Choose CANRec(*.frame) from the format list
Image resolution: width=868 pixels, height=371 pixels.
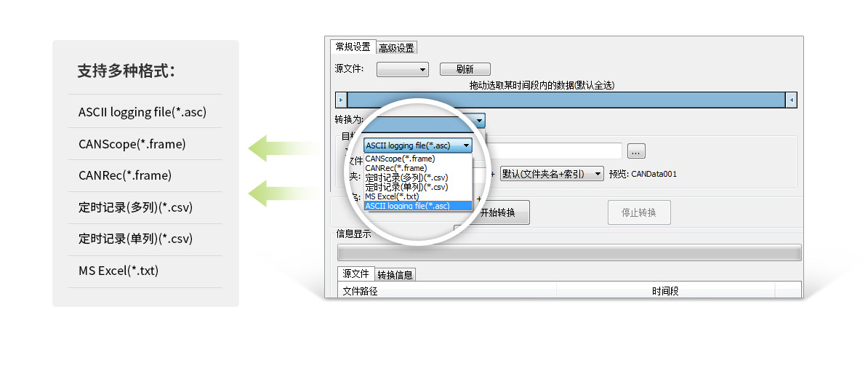tap(396, 168)
